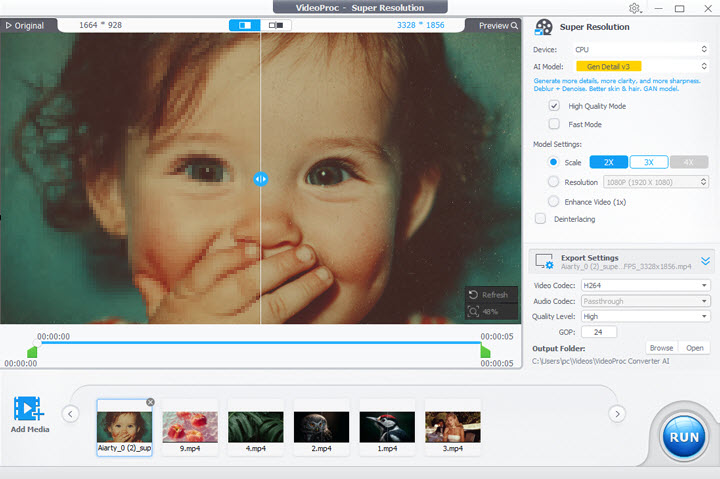Play the Original video
This screenshot has width=720, height=479.
coord(25,26)
